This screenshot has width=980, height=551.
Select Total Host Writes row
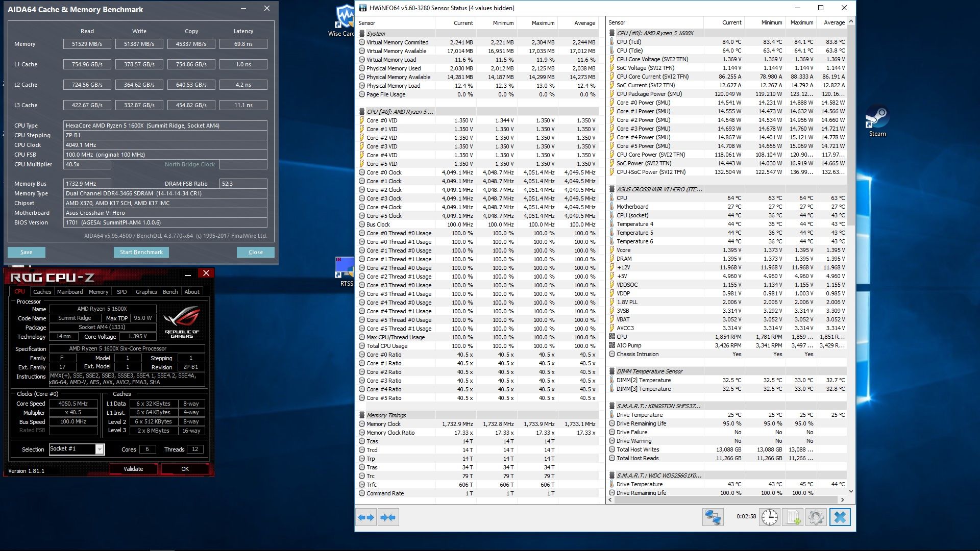[x=727, y=449]
